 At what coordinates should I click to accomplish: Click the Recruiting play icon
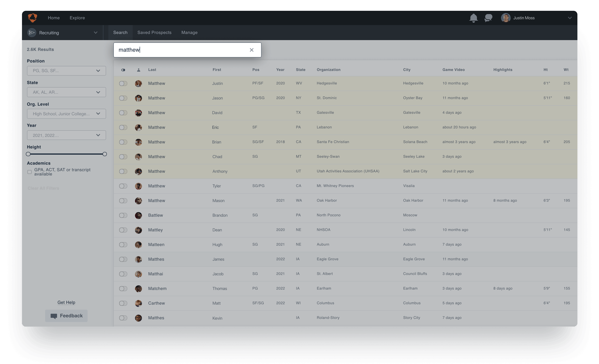pyautogui.click(x=32, y=33)
